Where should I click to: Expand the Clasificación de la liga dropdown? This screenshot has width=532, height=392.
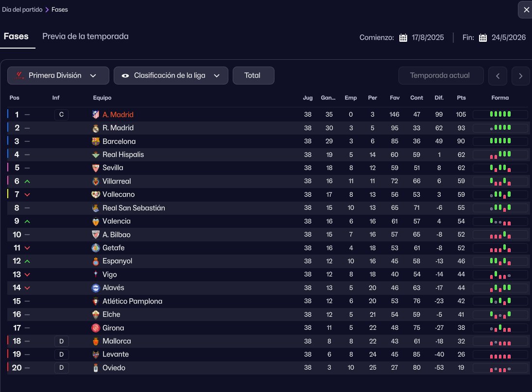171,75
